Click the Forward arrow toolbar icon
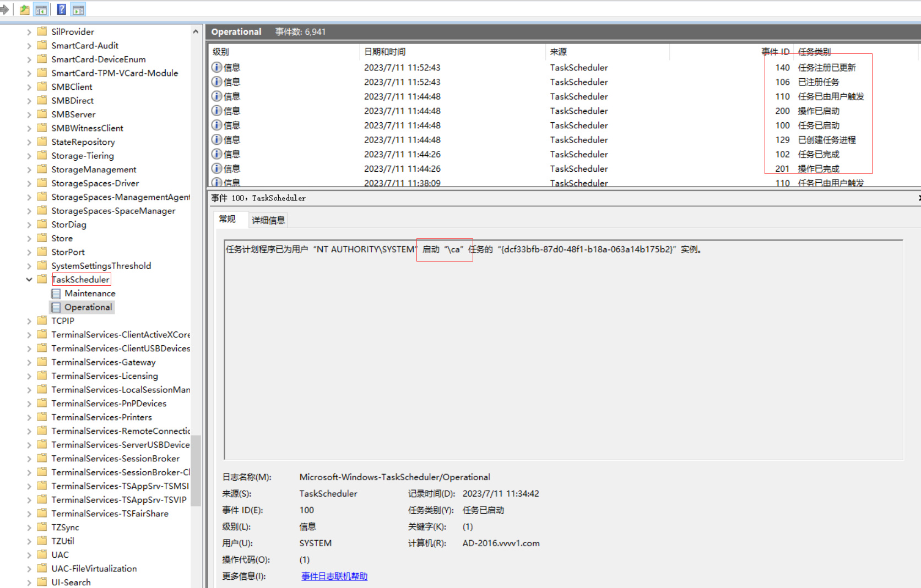The height and width of the screenshot is (588, 921). point(4,9)
